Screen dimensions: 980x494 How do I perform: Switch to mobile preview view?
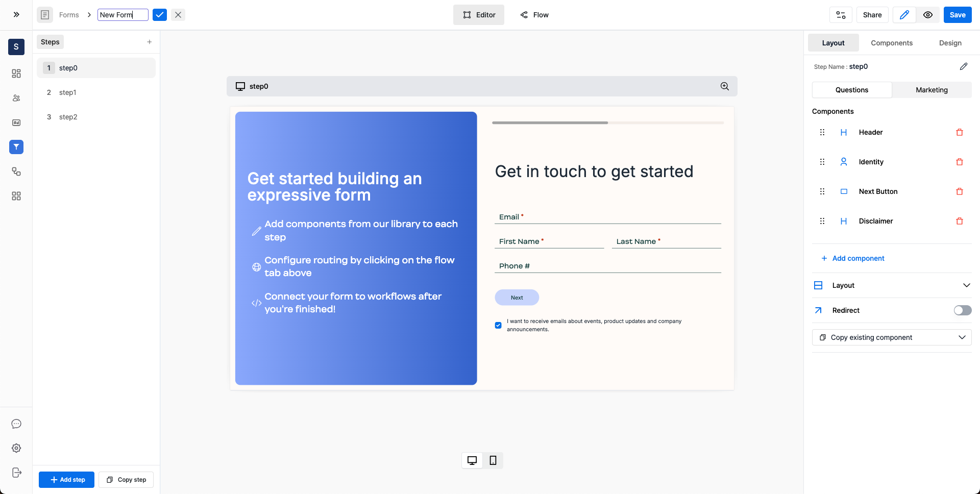(493, 460)
